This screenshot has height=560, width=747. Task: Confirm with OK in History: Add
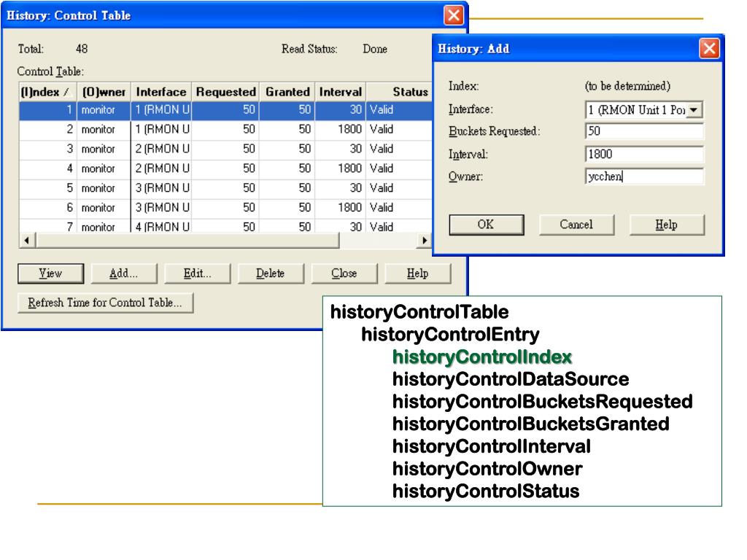(487, 225)
